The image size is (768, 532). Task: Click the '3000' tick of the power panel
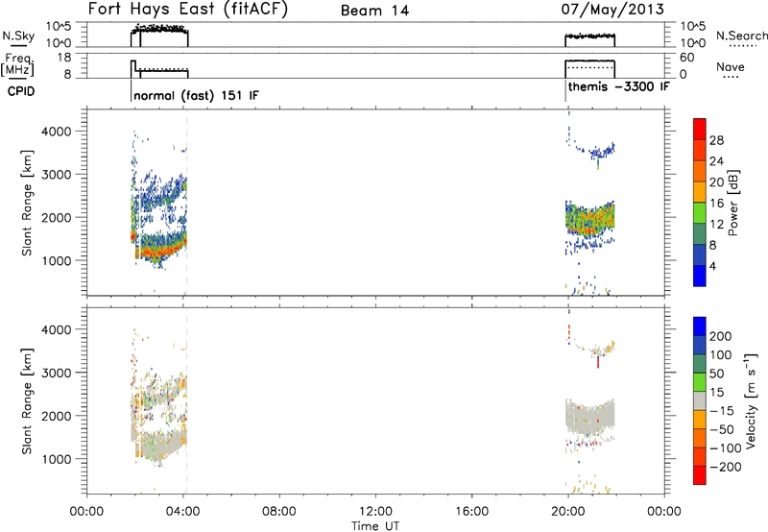(57, 175)
